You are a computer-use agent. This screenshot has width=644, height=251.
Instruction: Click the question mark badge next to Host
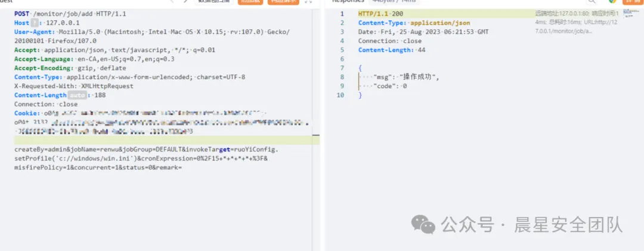[x=34, y=23]
